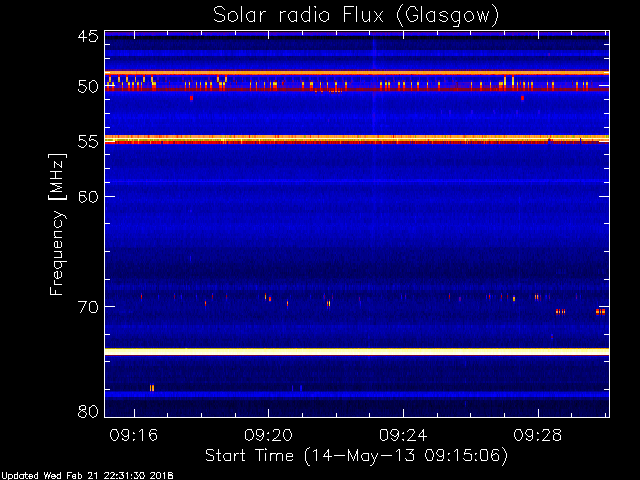Click the "Updated Wed Feb 21" timestamp text

click(87, 476)
